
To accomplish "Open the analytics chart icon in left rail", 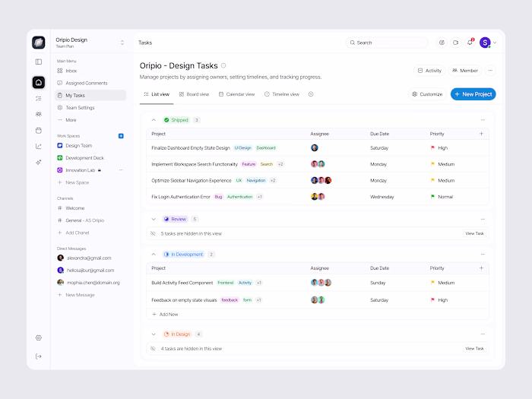I will 39,146.
